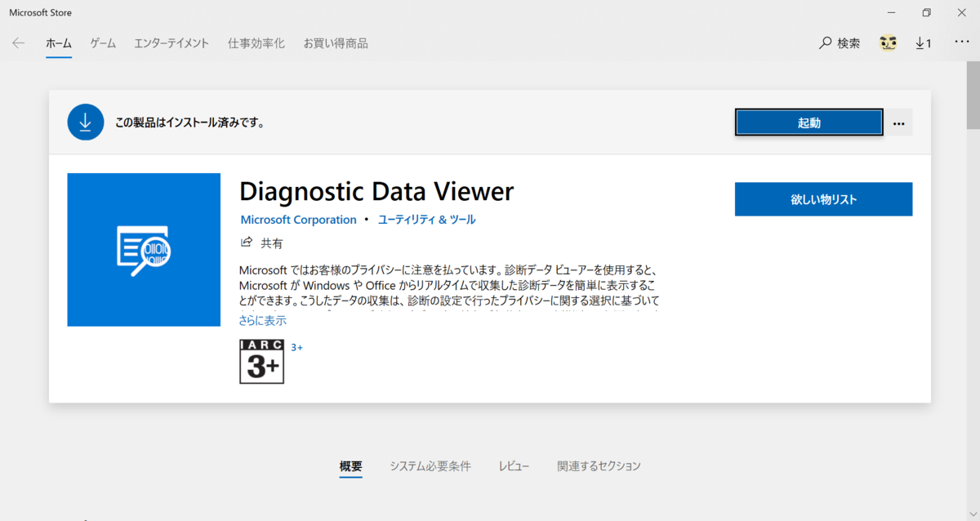The height and width of the screenshot is (521, 980).
Task: Open downloads and updates icon
Action: 924,43
